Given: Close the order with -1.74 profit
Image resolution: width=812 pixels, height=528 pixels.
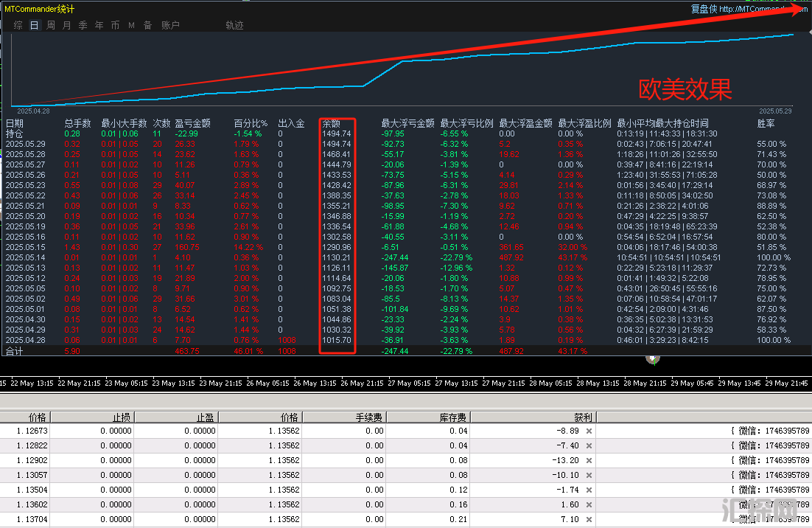Looking at the screenshot, I should click(x=589, y=490).
